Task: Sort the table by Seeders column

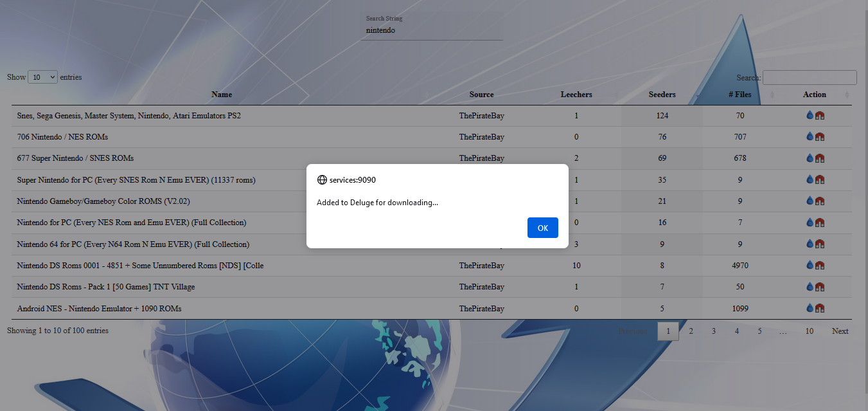Action: pyautogui.click(x=662, y=95)
